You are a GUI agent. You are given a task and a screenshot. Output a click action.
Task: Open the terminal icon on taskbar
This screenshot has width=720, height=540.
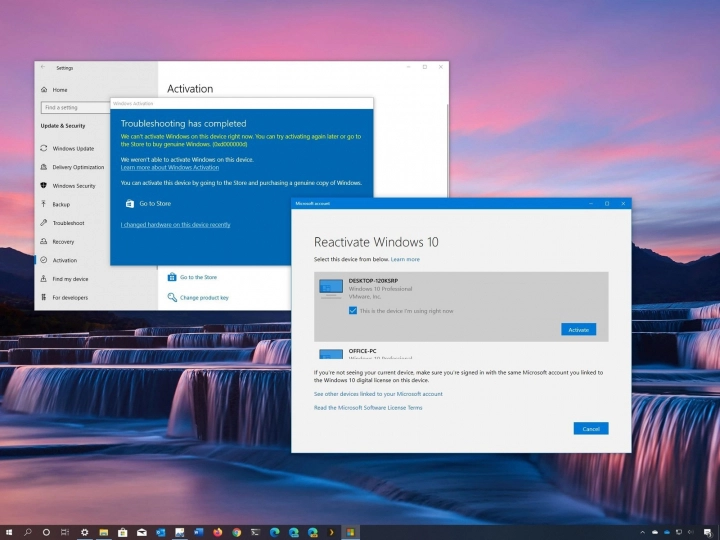tap(255, 532)
